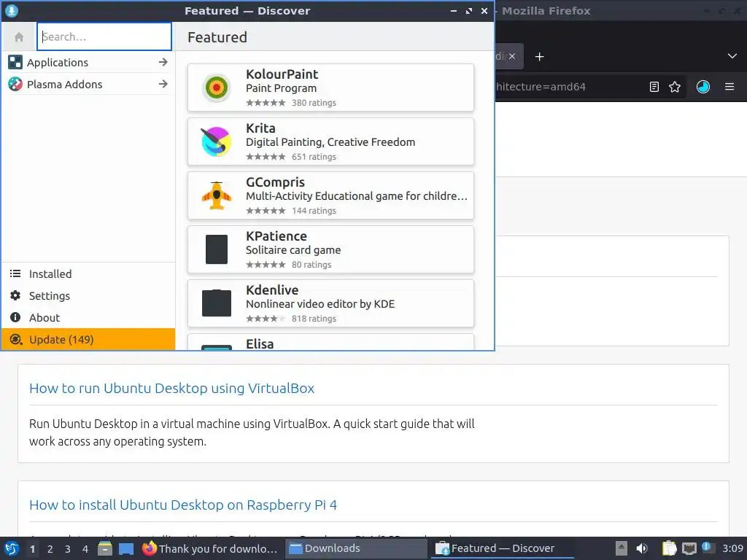
Task: Launch the file manager from taskbar
Action: 105,548
